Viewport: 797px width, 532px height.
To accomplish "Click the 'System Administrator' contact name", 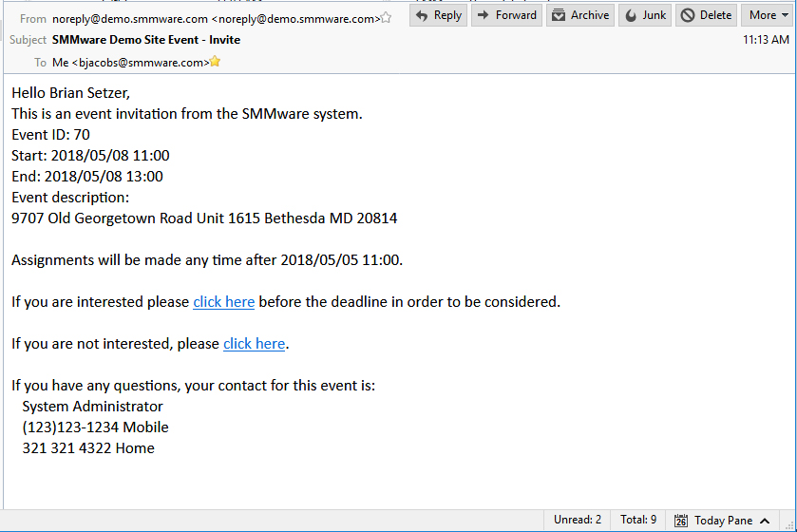I will 92,407.
